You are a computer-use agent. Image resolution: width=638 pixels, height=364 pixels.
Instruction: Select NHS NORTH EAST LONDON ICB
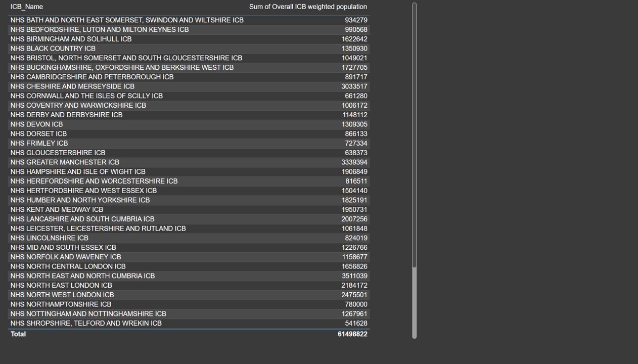point(61,286)
